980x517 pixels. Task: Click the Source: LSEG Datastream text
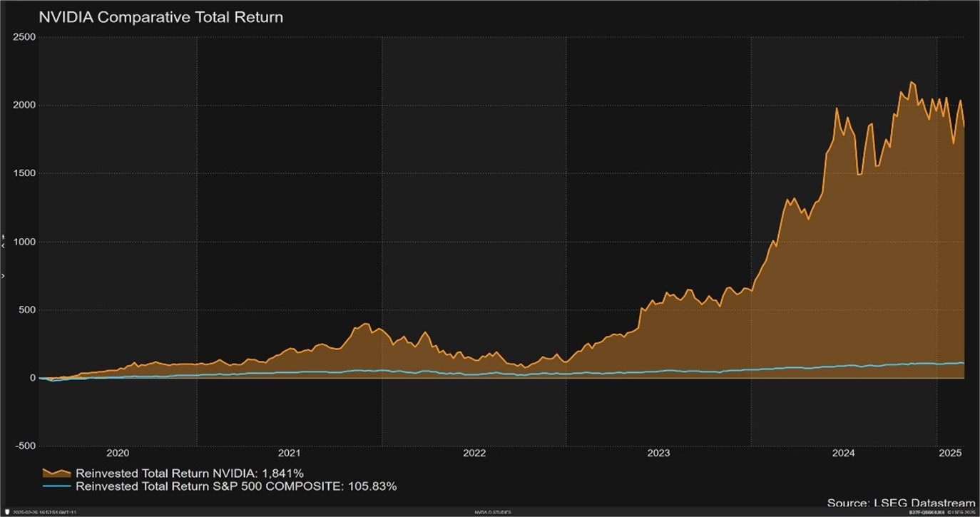click(x=900, y=503)
